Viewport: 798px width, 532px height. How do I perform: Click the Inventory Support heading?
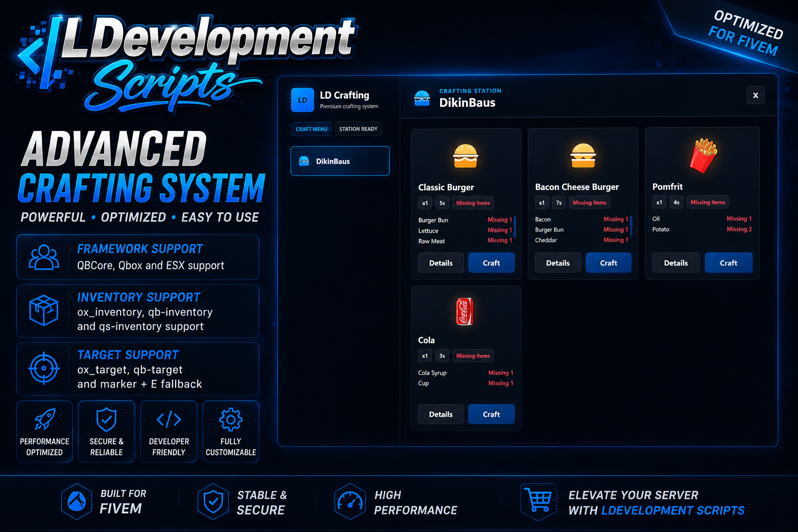pos(138,297)
